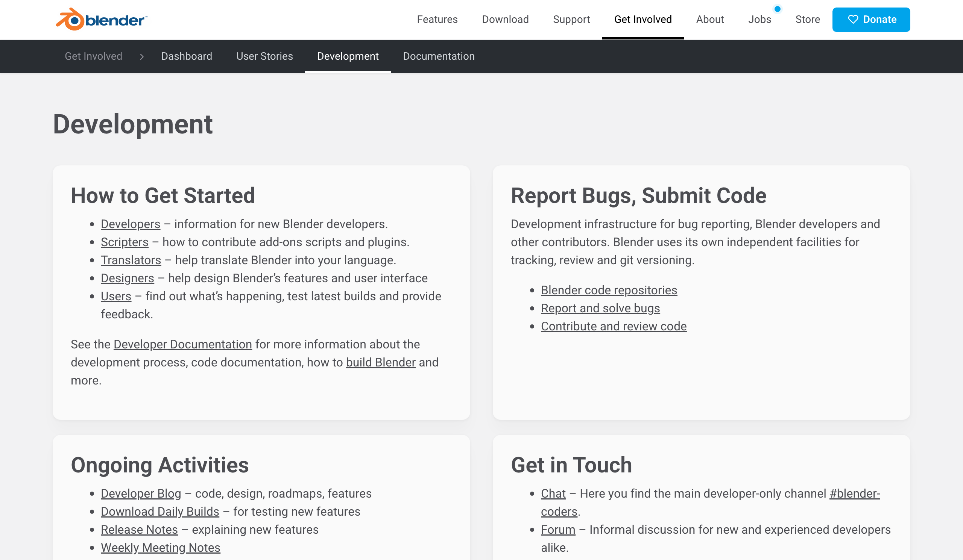The image size is (963, 560).
Task: Open the Developer Blog link
Action: [x=141, y=493]
